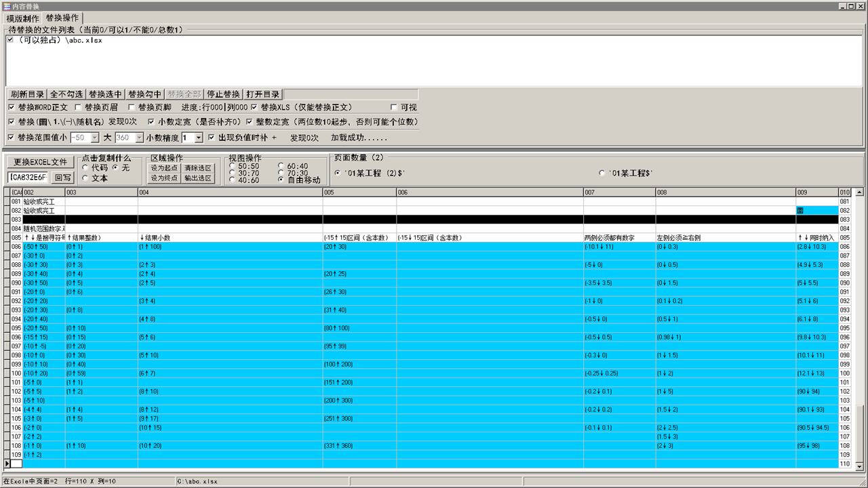Click the 刷新目录 button

tap(27, 94)
